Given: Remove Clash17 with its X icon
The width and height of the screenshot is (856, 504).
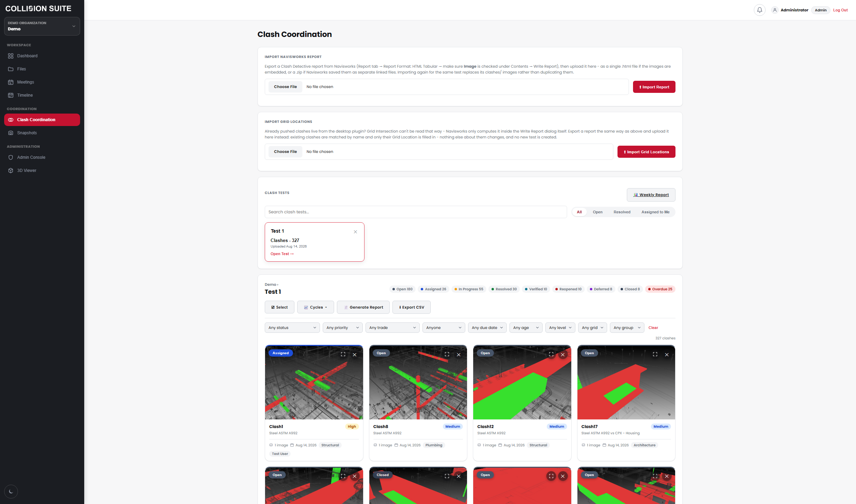Looking at the screenshot, I should tap(667, 355).
